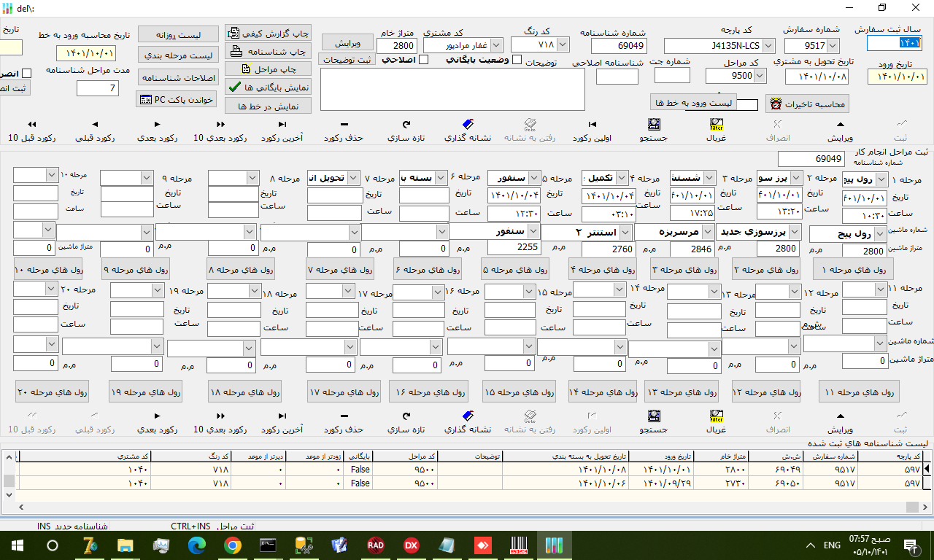Click the متراژ خام field containing 2800
Image resolution: width=934 pixels, height=560 pixels.
click(397, 45)
